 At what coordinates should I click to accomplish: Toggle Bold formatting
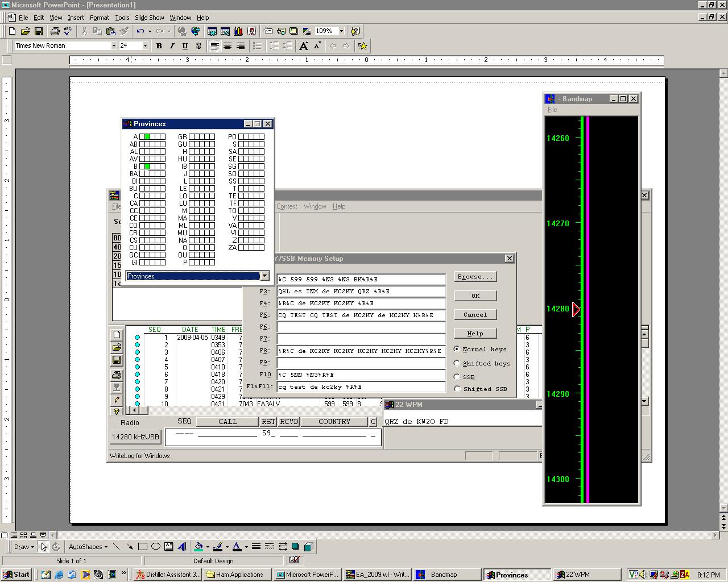click(x=159, y=46)
